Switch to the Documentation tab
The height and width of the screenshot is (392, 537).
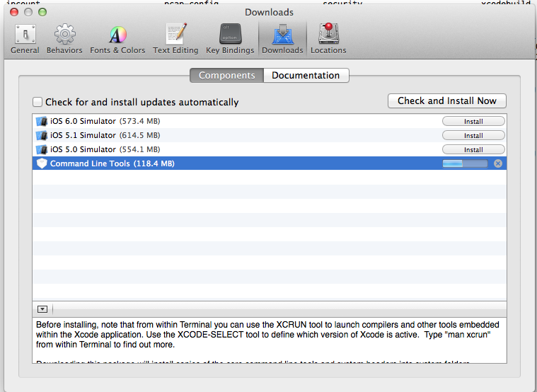coord(306,76)
